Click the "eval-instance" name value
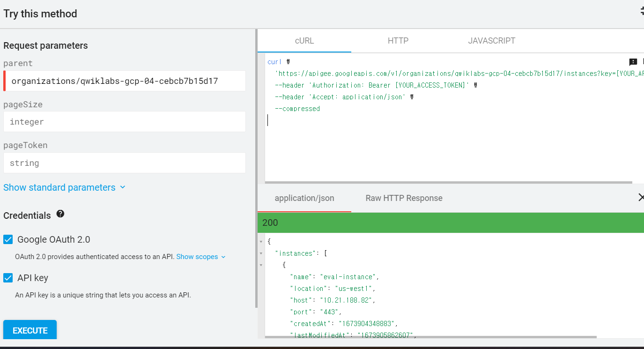Screen dimensions: 644x349 (x=348, y=277)
